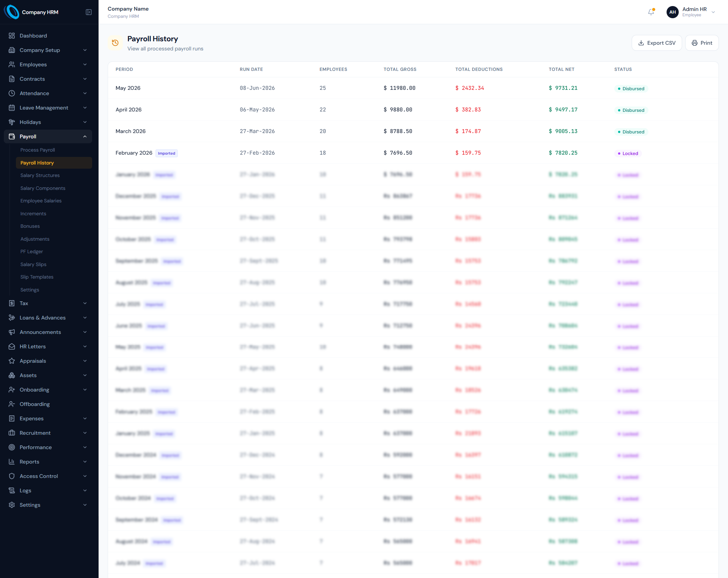Expand Tax submenu chevron
The width and height of the screenshot is (728, 578).
coord(85,303)
